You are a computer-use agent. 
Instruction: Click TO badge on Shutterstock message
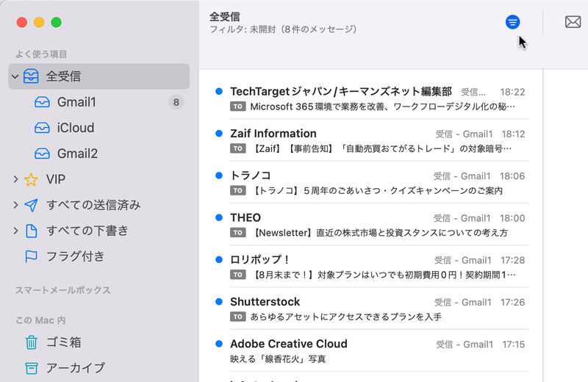237,317
